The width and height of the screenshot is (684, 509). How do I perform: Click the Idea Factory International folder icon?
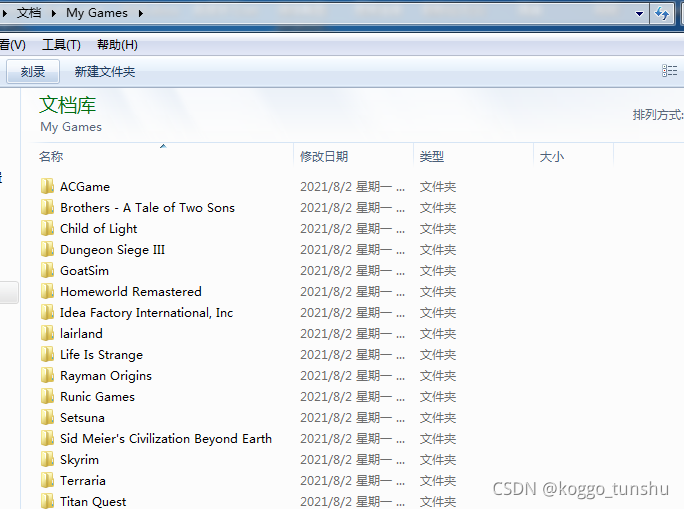tap(47, 312)
